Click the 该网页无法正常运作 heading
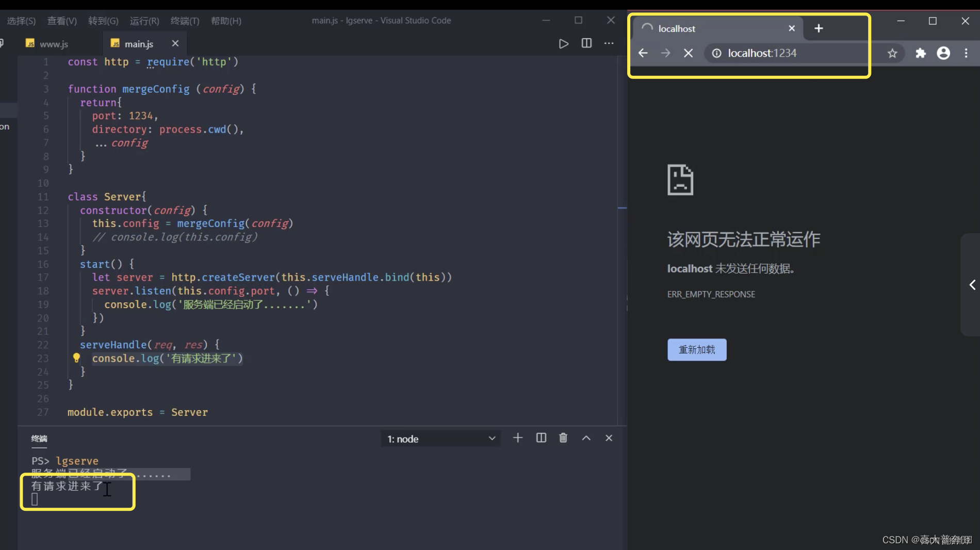The height and width of the screenshot is (550, 980). click(743, 239)
